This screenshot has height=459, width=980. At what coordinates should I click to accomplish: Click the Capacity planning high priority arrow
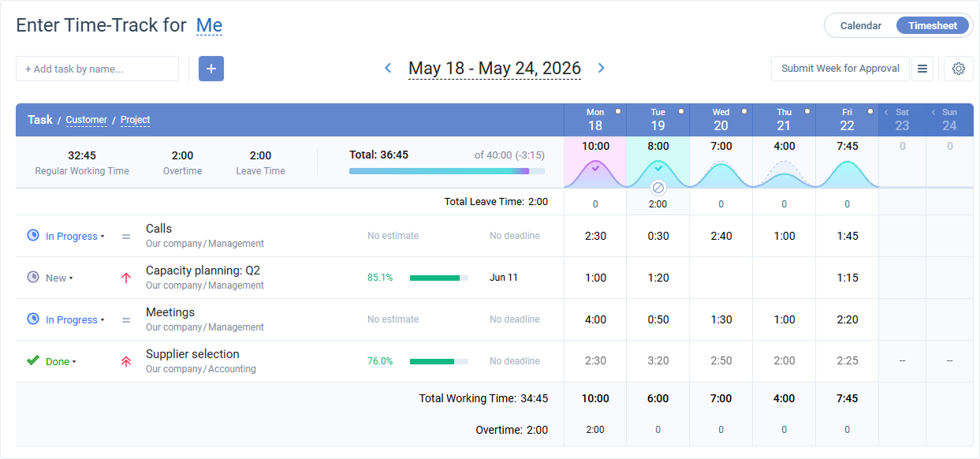pos(126,278)
